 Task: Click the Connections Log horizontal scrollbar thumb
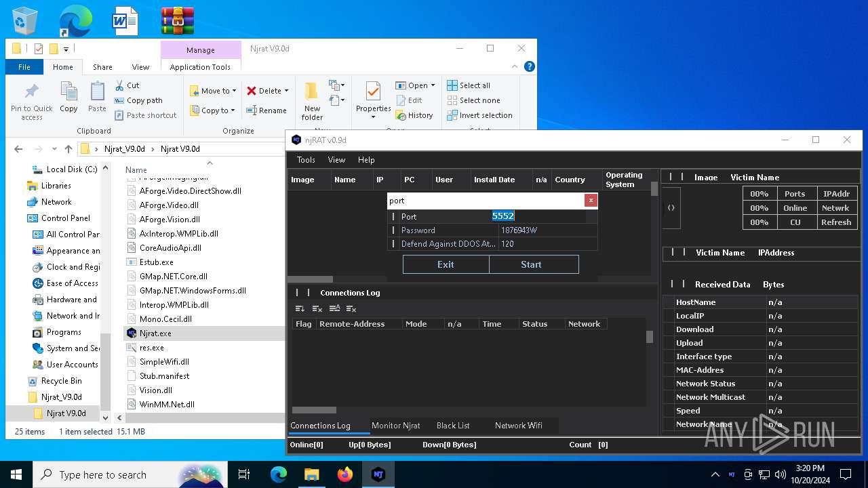pos(314,410)
